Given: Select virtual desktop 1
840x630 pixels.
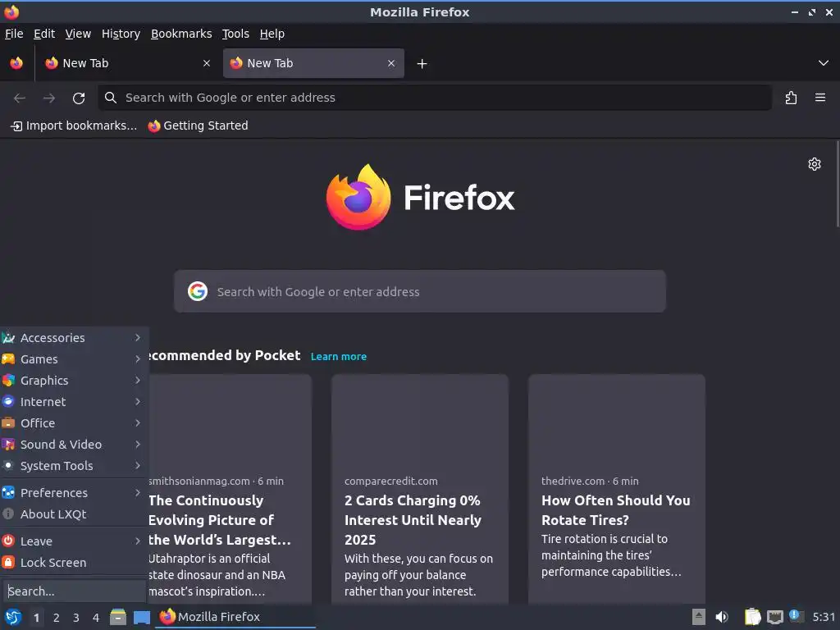Looking at the screenshot, I should (x=36, y=618).
